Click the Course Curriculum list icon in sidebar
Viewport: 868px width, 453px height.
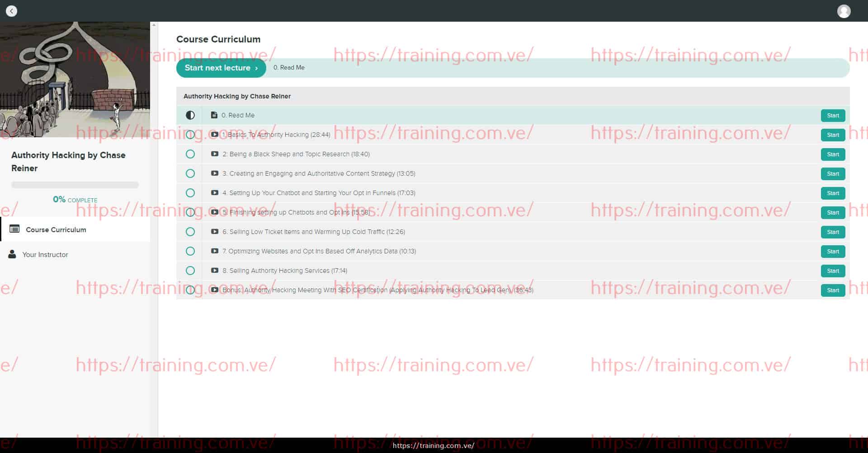pos(14,229)
